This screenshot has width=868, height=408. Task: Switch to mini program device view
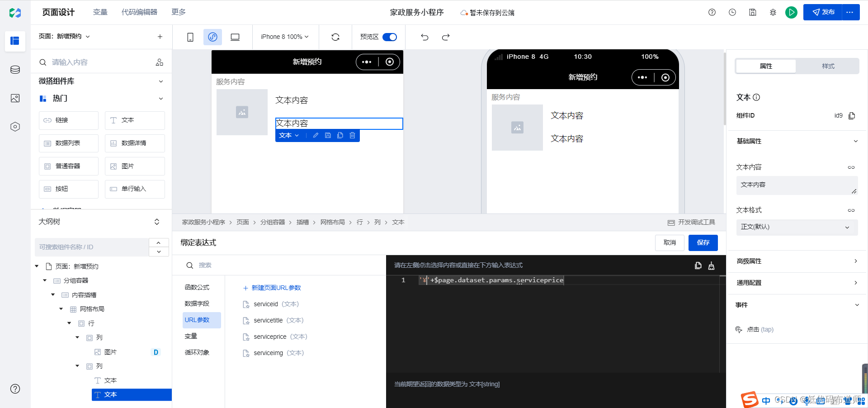pyautogui.click(x=212, y=37)
